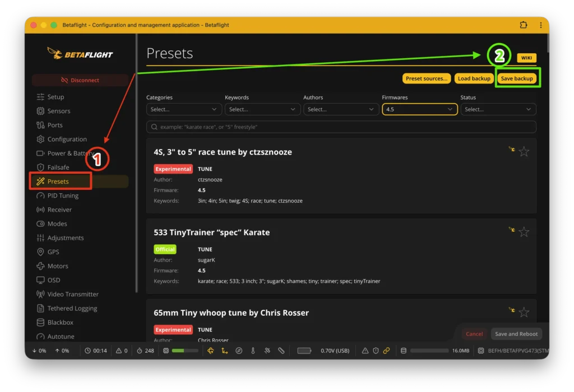
Task: Open the Categories dropdown
Action: pyautogui.click(x=184, y=109)
